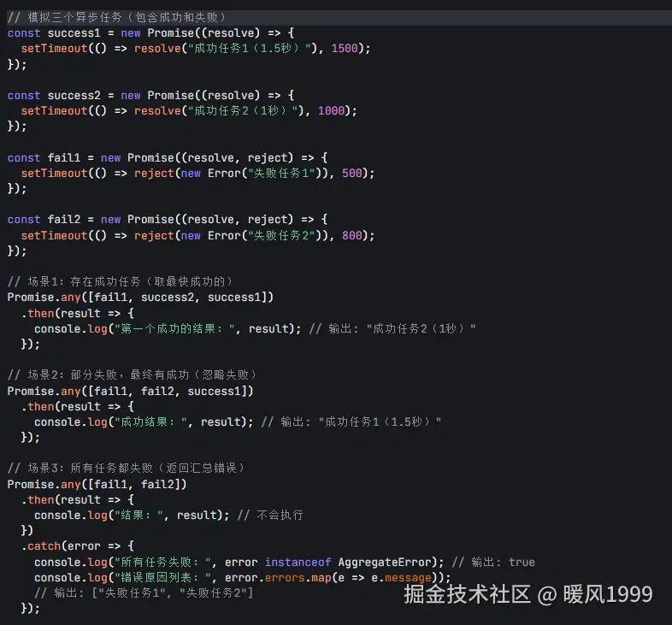The image size is (672, 625).
Task: Click the string "成功任务2（1秒）" inside the resolve call
Action: [x=243, y=110]
